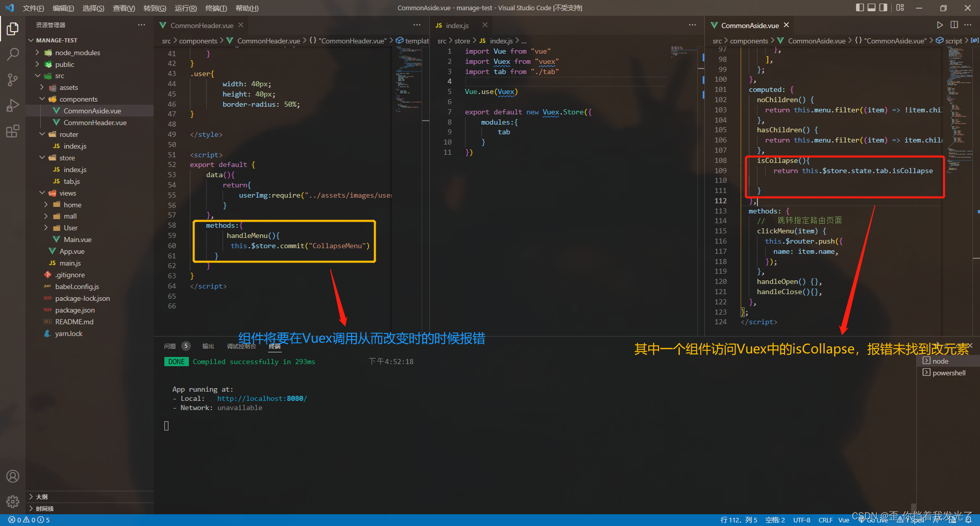Toggle primary side bar visibility
The height and width of the screenshot is (526, 980).
pyautogui.click(x=860, y=8)
